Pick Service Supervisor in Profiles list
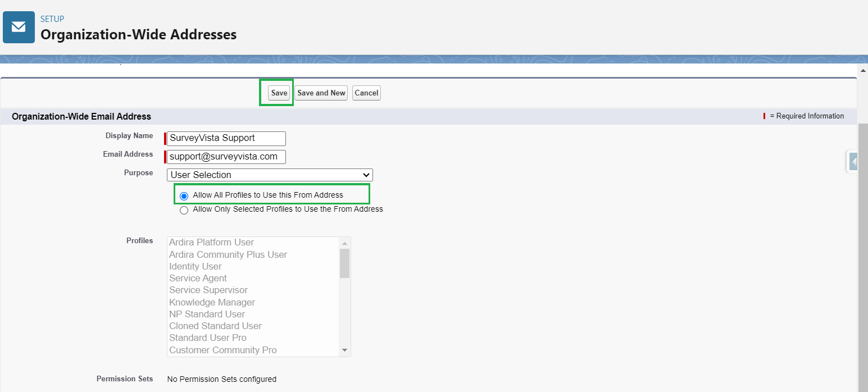Image resolution: width=868 pixels, height=392 pixels. [208, 290]
